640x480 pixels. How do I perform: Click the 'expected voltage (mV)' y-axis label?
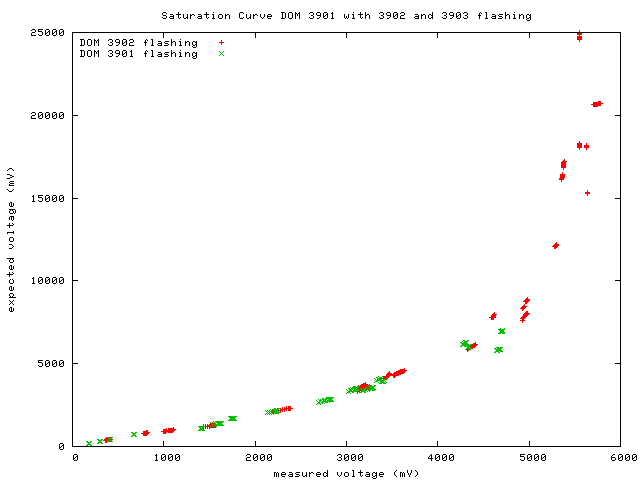pyautogui.click(x=12, y=239)
